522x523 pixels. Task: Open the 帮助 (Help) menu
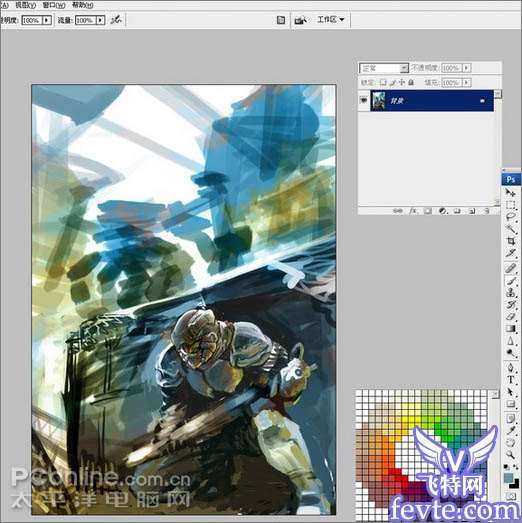(x=82, y=5)
